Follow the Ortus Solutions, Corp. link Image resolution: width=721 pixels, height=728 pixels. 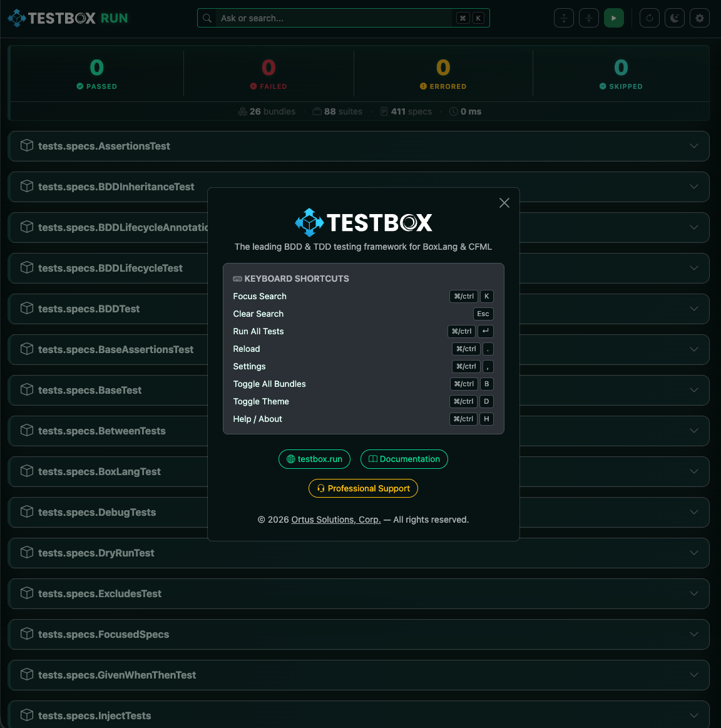tap(335, 520)
